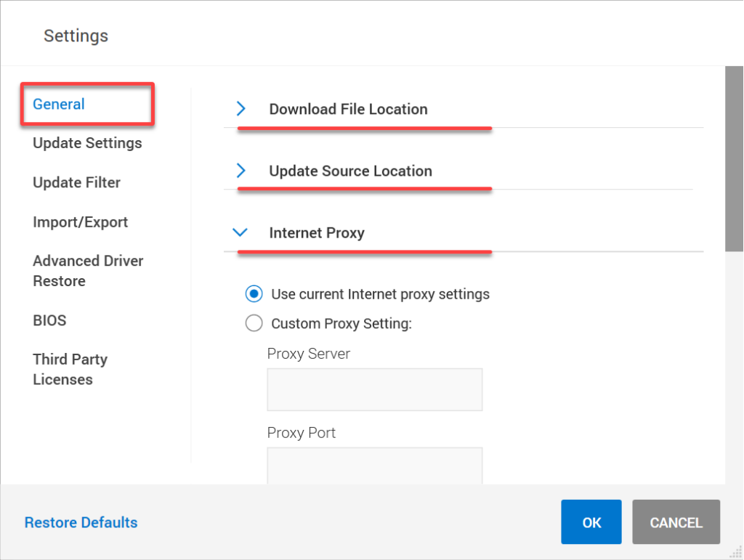Viewport: 744px width, 560px height.
Task: Focus the Proxy Port input box
Action: (x=374, y=466)
